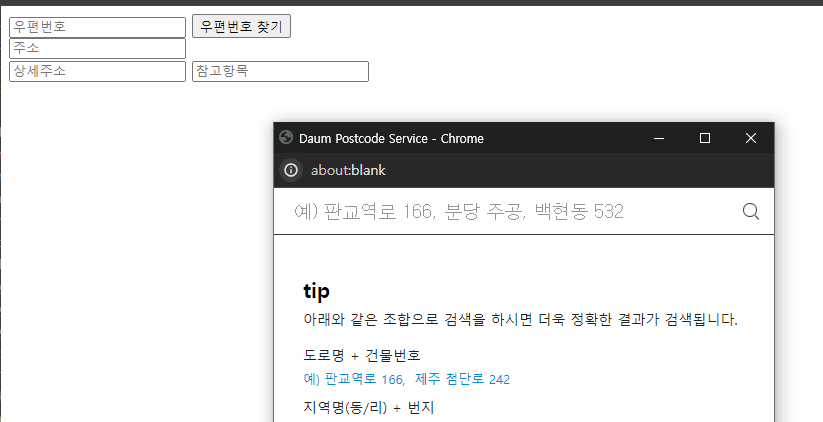This screenshot has width=823, height=422.
Task: Click the globe icon in popup title bar
Action: [x=286, y=138]
